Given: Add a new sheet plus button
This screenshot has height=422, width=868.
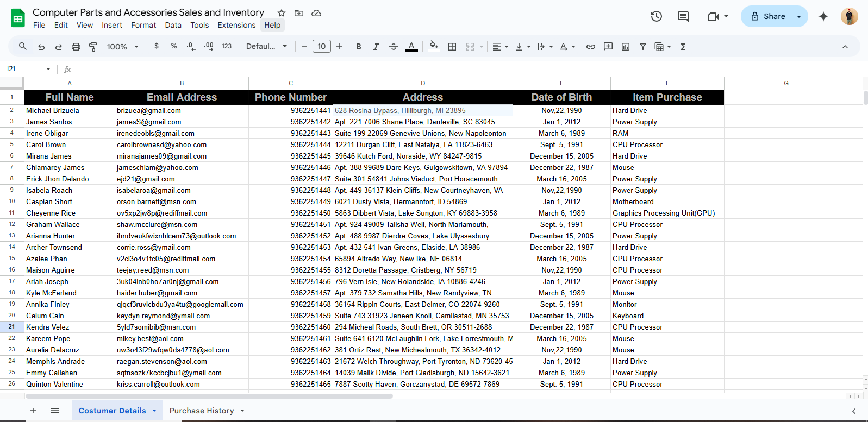Looking at the screenshot, I should tap(33, 411).
